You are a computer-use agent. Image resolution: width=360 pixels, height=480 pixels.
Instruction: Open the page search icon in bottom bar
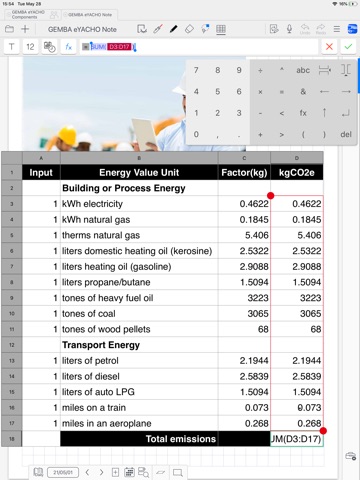143,472
